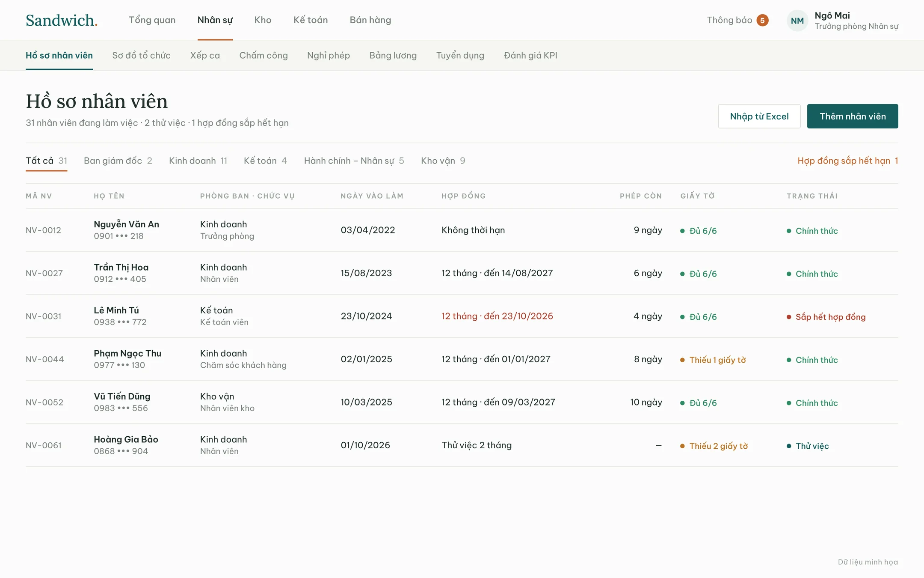The width and height of the screenshot is (924, 578).
Task: Click the notification badge showing 5
Action: coord(762,20)
